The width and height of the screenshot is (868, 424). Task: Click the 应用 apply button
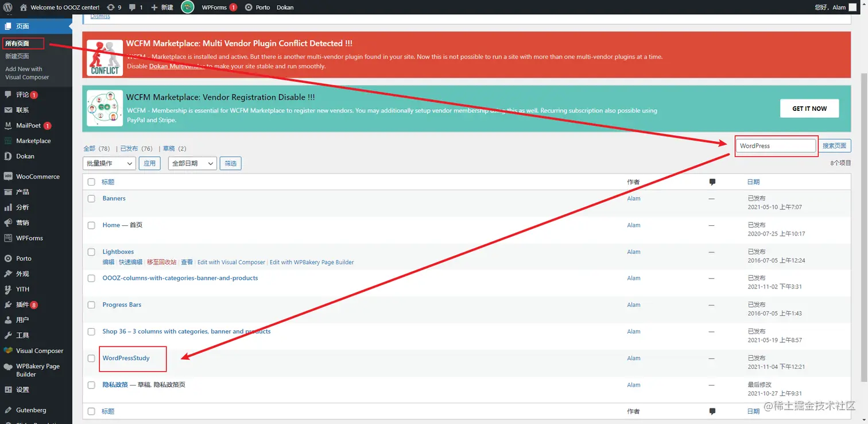pos(150,163)
